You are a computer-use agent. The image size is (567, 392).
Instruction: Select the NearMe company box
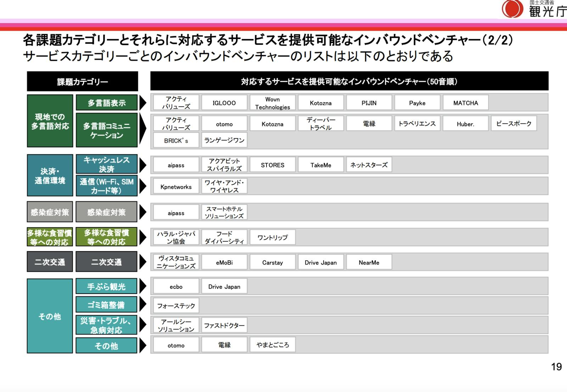pos(369,262)
